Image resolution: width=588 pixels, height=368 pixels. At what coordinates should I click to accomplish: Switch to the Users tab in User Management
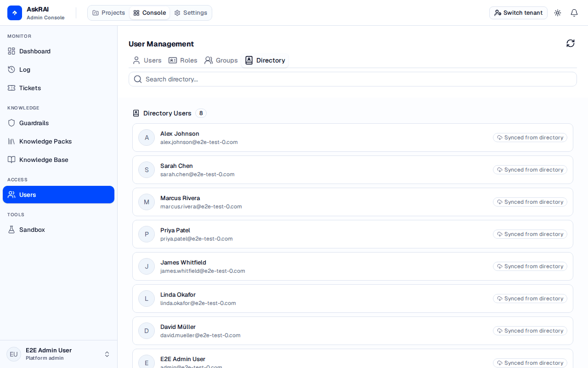coord(147,60)
